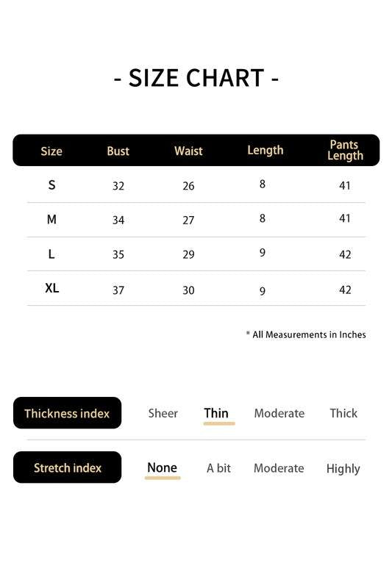Viewport: 392px width, 588px height.
Task: Select the highlighted Thin thickness option
Action: coord(216,413)
